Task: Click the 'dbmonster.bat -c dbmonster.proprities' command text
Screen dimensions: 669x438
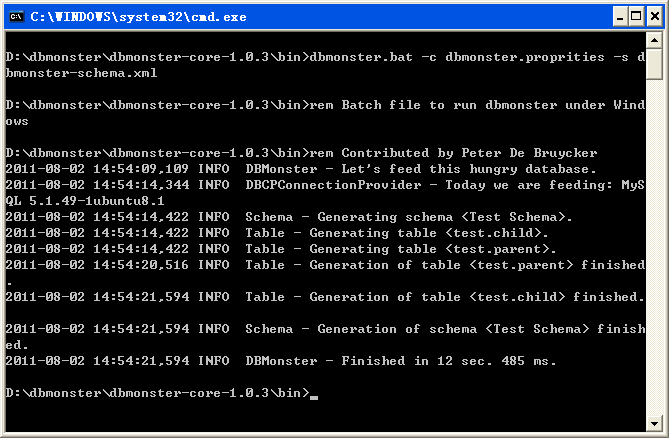Action: 446,57
